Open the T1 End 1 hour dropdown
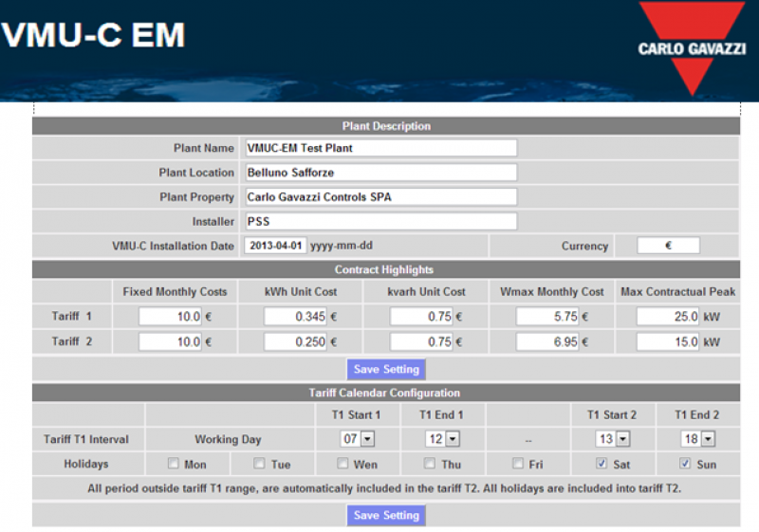This screenshot has height=532, width=759. point(442,439)
